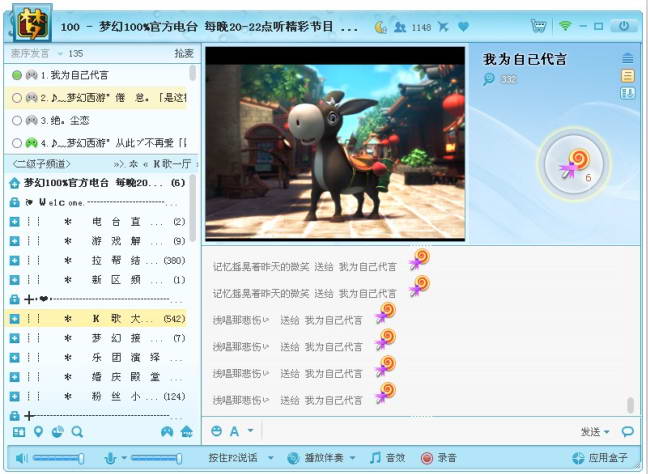Click the chat message input field
This screenshot has height=474, width=648.
click(x=417, y=432)
